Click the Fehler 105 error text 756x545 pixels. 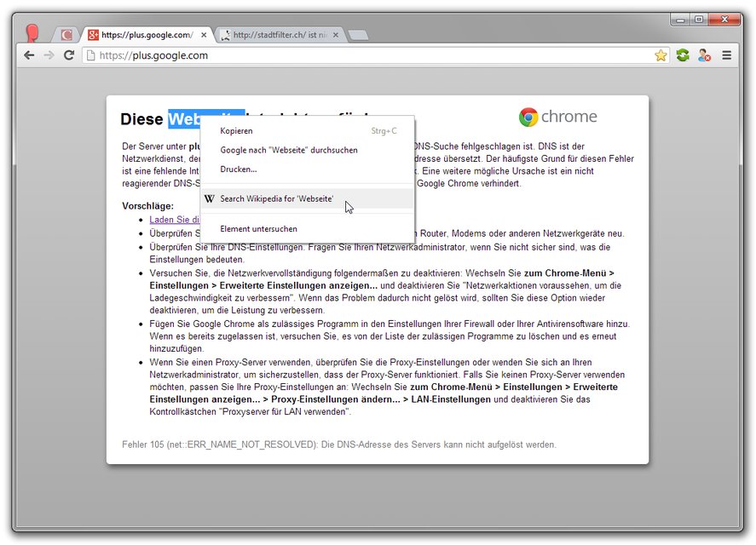pos(339,445)
